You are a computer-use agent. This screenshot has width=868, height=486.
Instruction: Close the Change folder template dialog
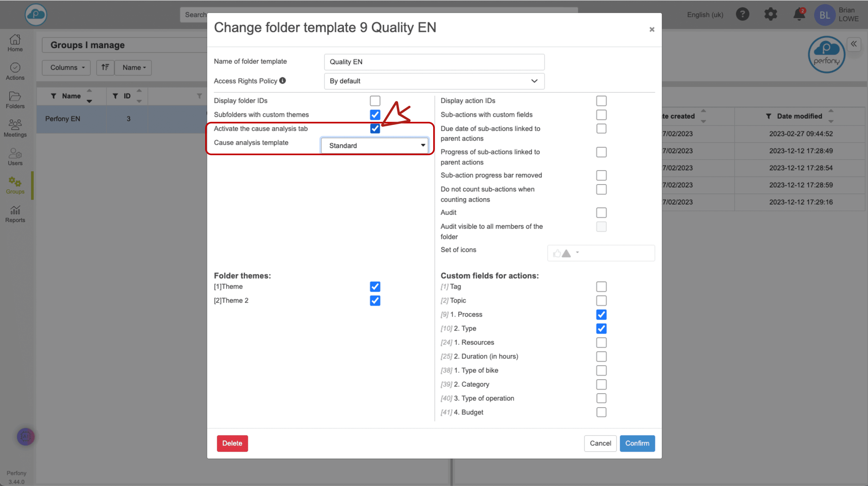point(652,29)
